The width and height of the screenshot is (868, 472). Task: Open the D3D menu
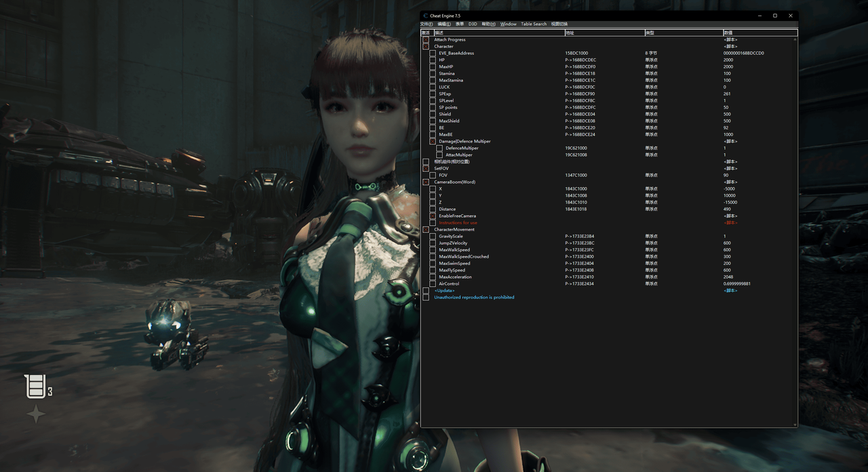(473, 24)
